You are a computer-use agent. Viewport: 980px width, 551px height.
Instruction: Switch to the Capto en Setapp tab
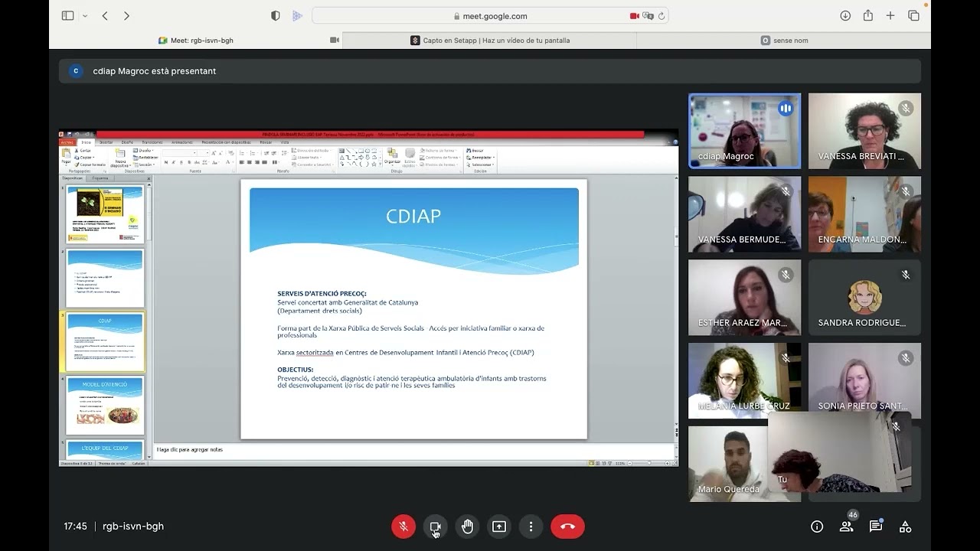[x=490, y=41]
